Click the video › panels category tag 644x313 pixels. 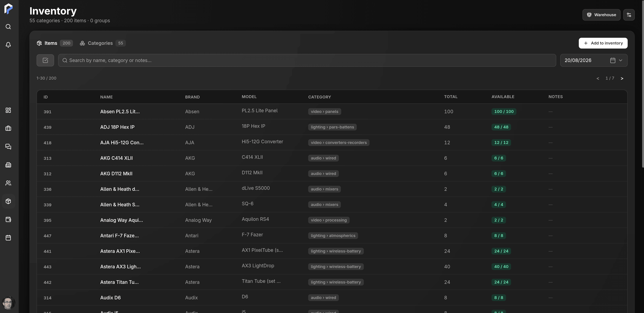[x=325, y=112]
